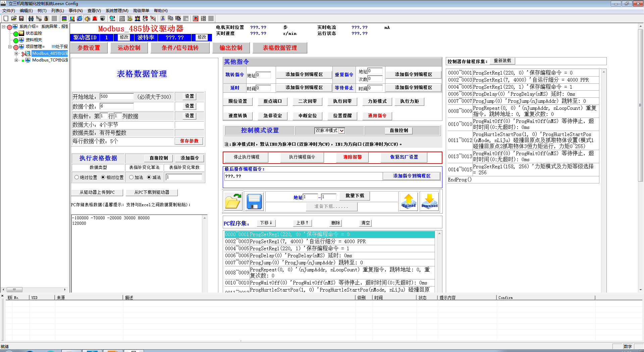Click the 批量下载 button
The image size is (644, 352).
tap(355, 196)
